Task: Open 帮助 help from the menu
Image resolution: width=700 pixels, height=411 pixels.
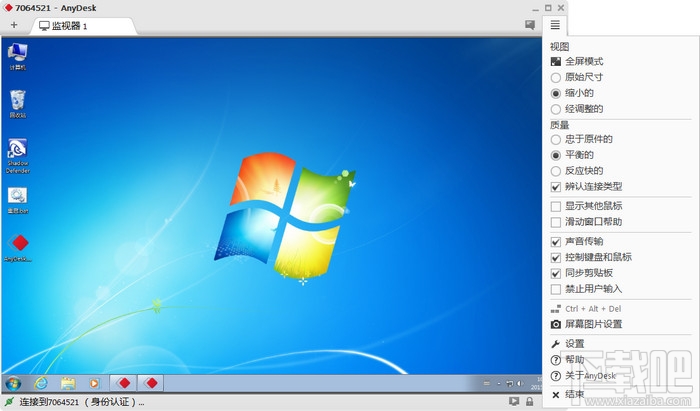Action: [x=567, y=360]
